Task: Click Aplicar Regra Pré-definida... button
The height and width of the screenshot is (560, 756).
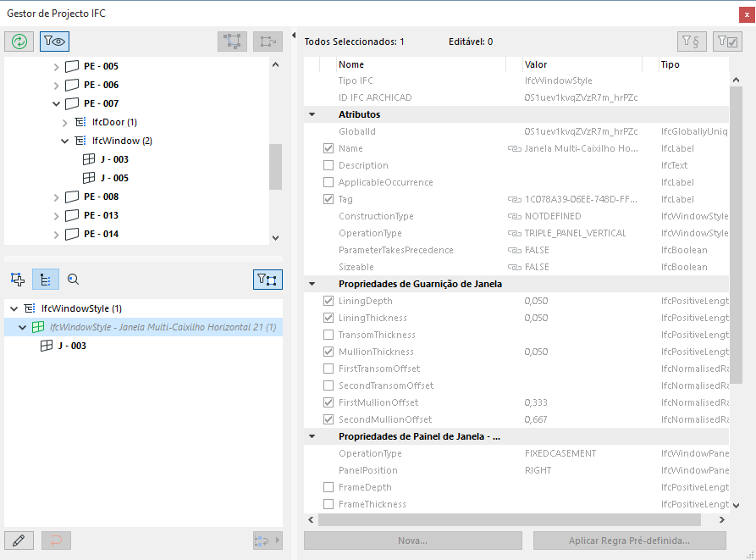Action: (629, 541)
